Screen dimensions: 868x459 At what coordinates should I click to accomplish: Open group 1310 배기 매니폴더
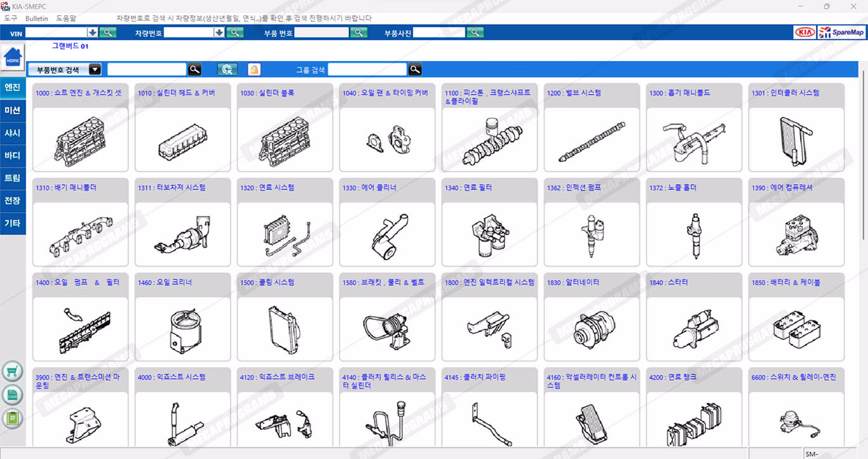80,222
